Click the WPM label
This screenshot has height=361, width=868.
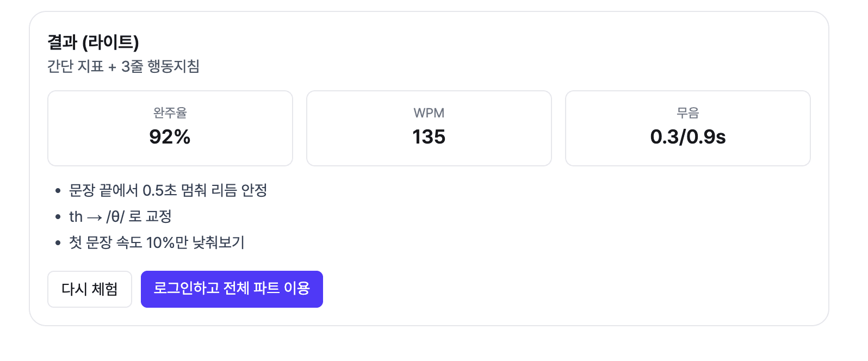coord(429,113)
